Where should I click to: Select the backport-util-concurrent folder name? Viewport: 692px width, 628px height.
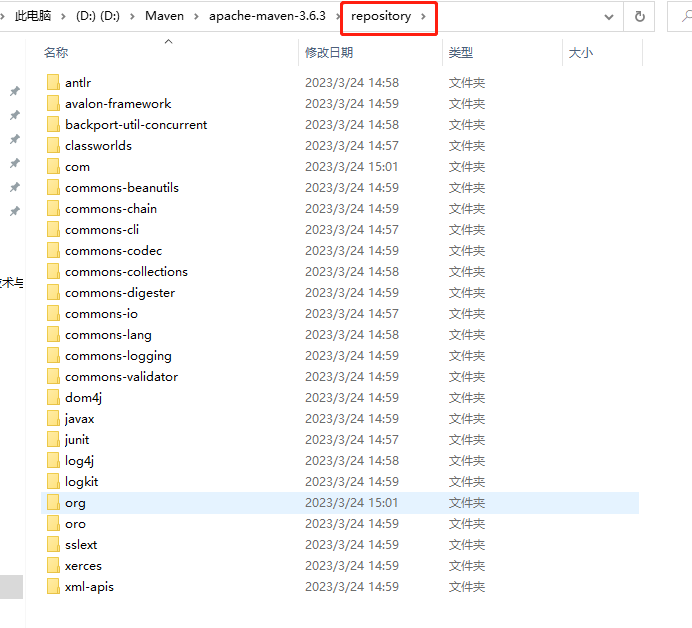(136, 124)
